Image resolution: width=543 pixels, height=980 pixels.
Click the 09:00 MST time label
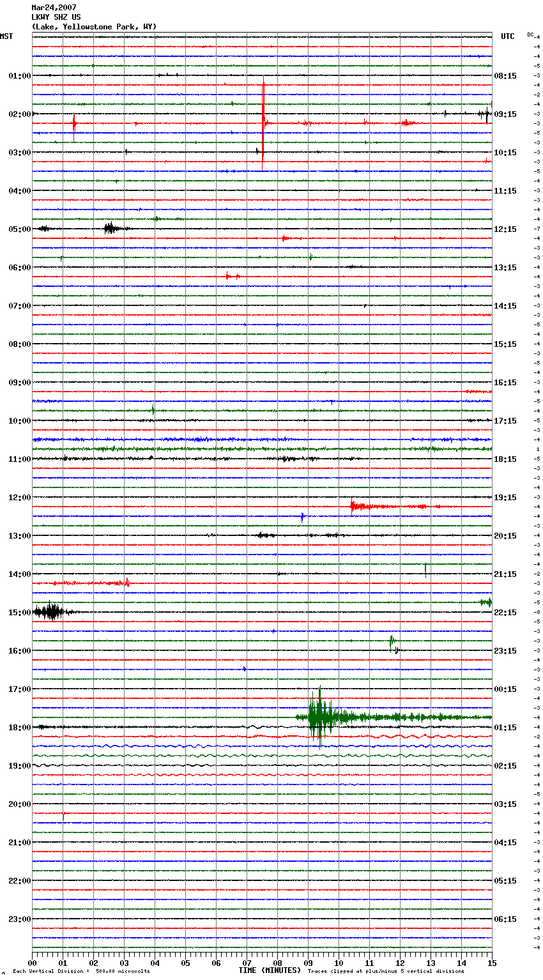click(x=19, y=382)
